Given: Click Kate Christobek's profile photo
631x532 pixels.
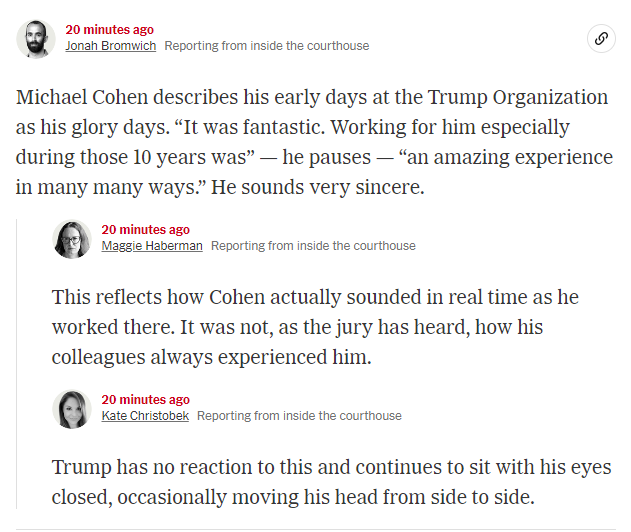Looking at the screenshot, I should [x=72, y=409].
